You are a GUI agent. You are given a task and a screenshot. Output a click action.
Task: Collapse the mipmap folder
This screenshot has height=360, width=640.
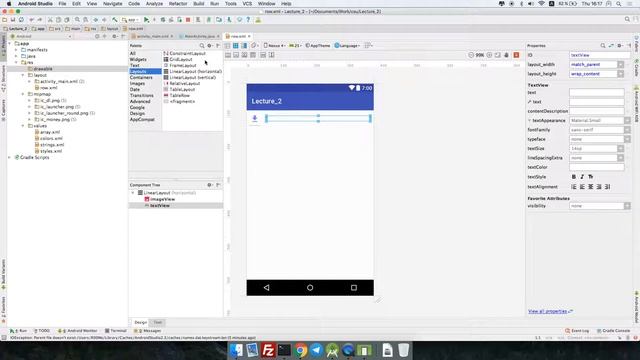(23, 94)
